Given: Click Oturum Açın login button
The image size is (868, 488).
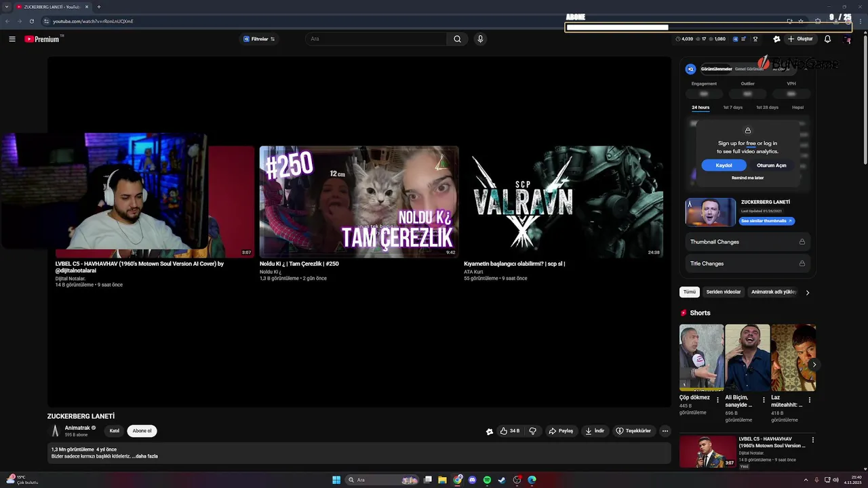Looking at the screenshot, I should click(x=771, y=165).
